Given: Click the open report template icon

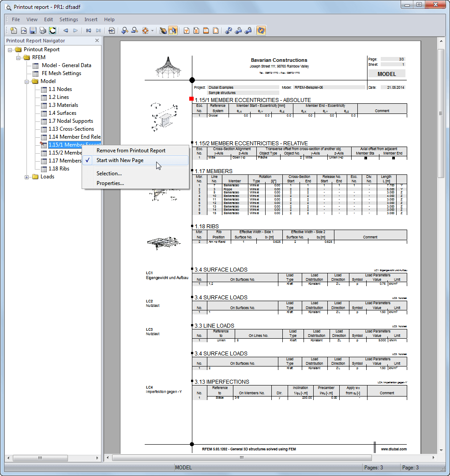Looking at the screenshot, I should click(x=24, y=30).
